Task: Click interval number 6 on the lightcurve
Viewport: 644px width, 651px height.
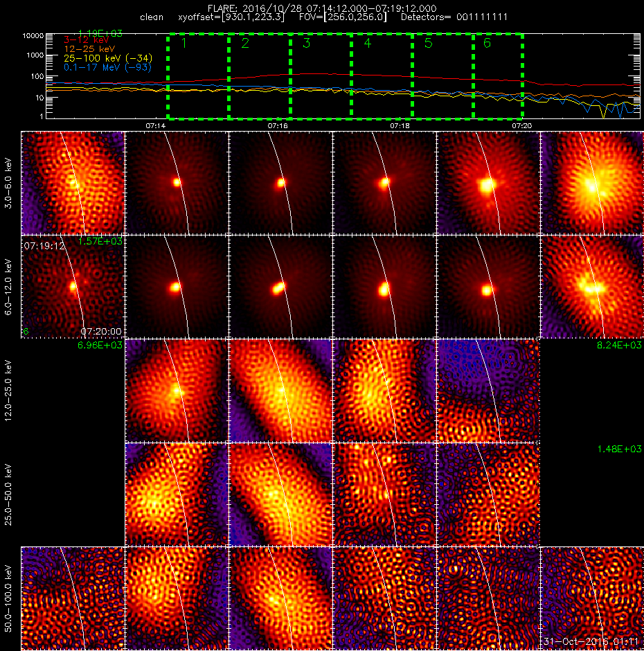Action: (487, 43)
